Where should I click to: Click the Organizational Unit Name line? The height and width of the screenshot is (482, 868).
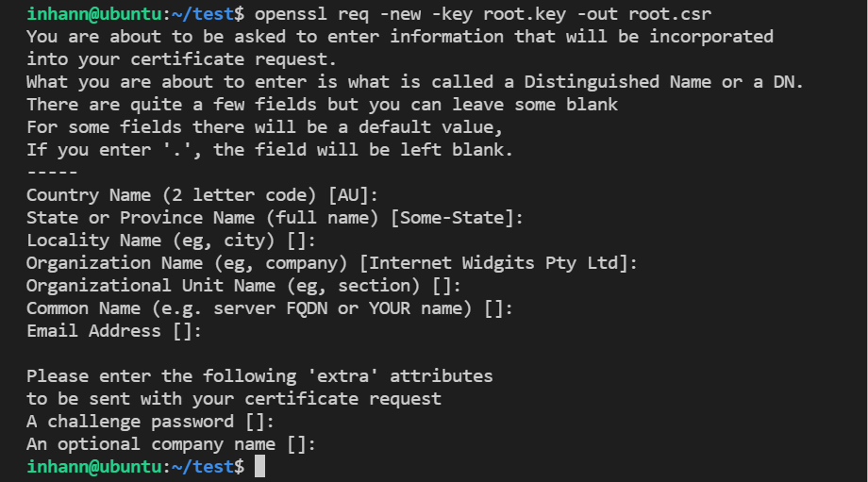(243, 286)
